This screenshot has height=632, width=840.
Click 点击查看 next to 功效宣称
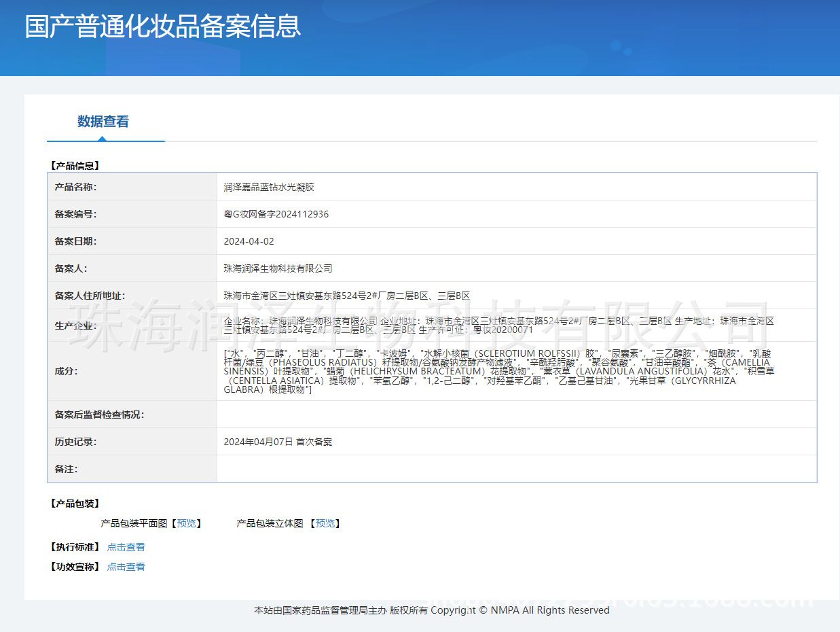126,567
